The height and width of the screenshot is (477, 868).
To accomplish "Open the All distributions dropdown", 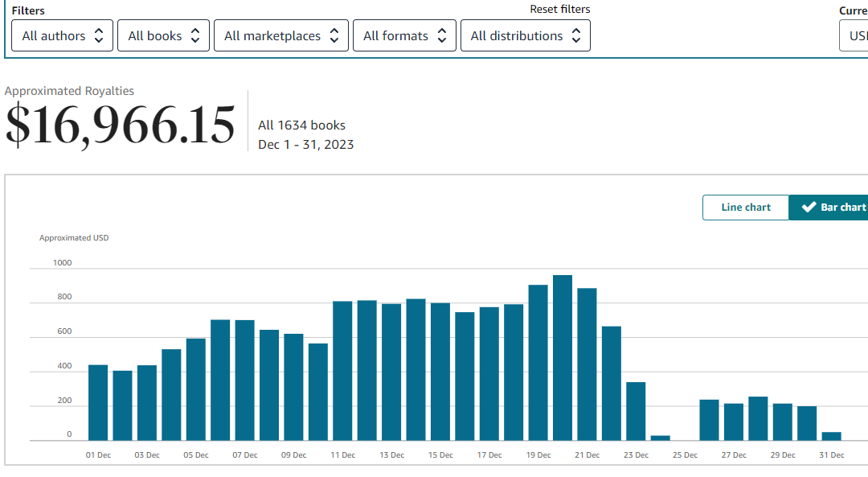I will pyautogui.click(x=525, y=35).
